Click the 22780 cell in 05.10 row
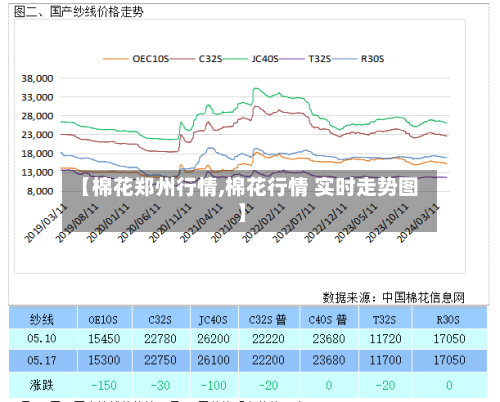Screen dimensions: 500x402 (160, 339)
